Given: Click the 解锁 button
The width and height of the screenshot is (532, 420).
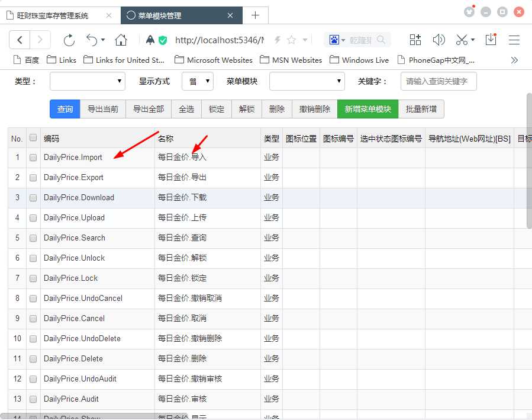Looking at the screenshot, I should pyautogui.click(x=247, y=109).
